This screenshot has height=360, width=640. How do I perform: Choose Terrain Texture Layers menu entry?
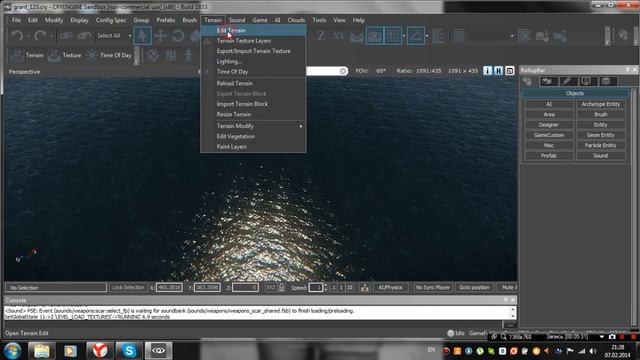tap(253, 41)
